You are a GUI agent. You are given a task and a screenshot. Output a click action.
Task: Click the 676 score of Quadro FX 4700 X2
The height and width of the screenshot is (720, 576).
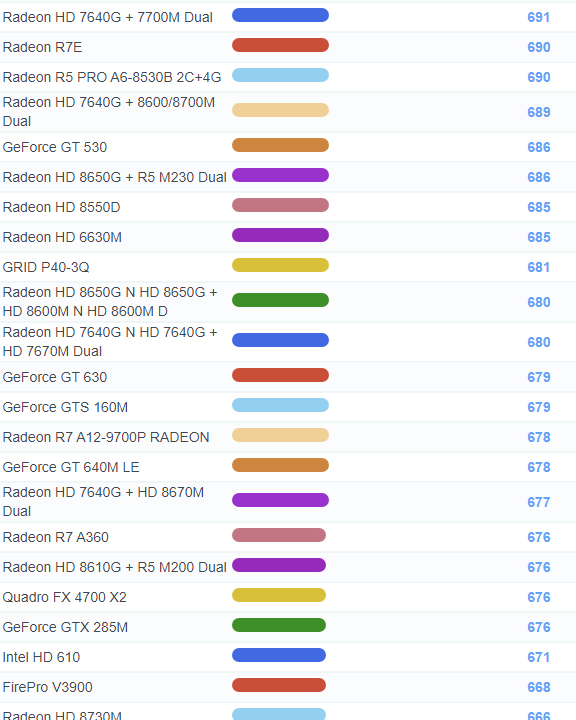pyautogui.click(x=539, y=597)
